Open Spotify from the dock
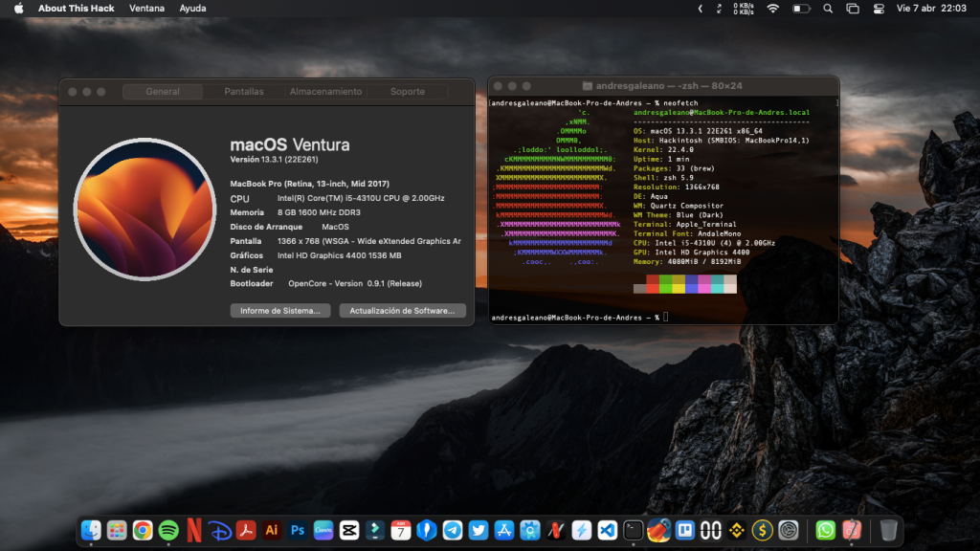 point(168,530)
